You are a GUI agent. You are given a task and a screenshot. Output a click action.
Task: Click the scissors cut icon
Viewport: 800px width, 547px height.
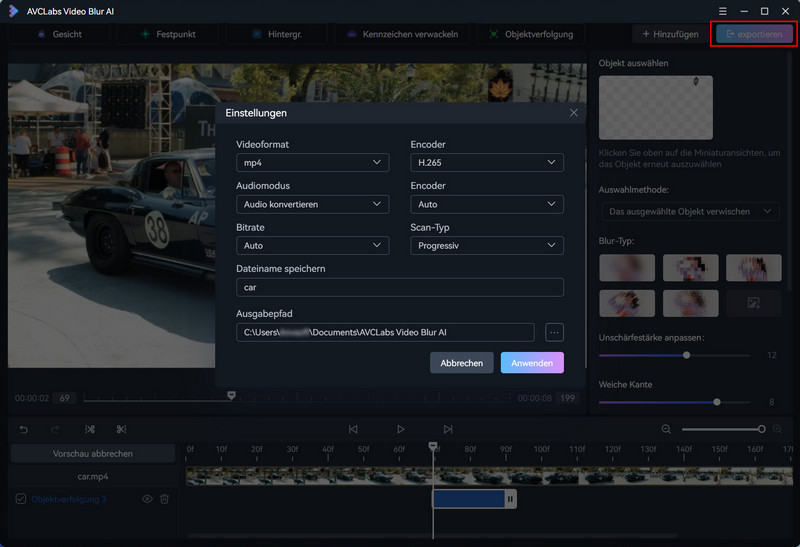point(121,430)
